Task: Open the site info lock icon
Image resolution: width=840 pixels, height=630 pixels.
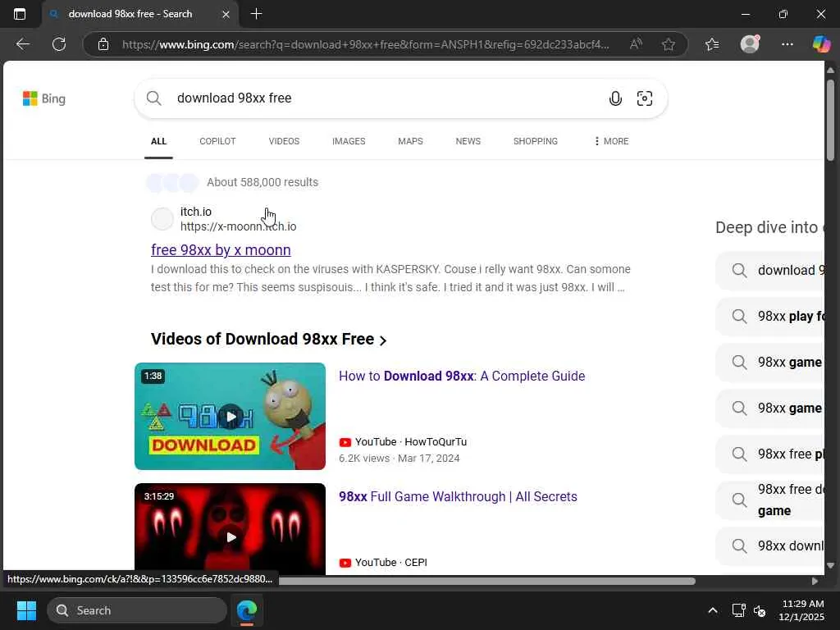Action: tap(103, 44)
